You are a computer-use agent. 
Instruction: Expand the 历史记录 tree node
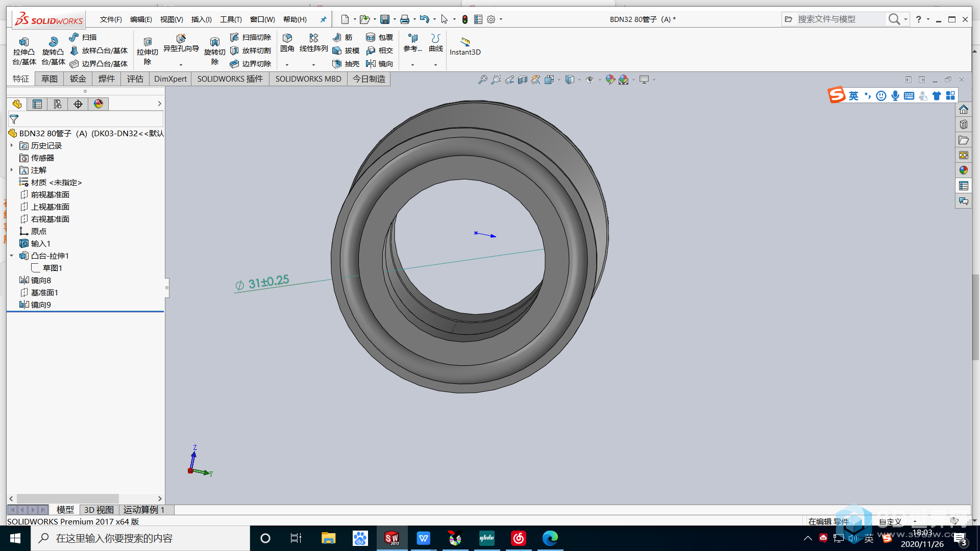(x=12, y=145)
